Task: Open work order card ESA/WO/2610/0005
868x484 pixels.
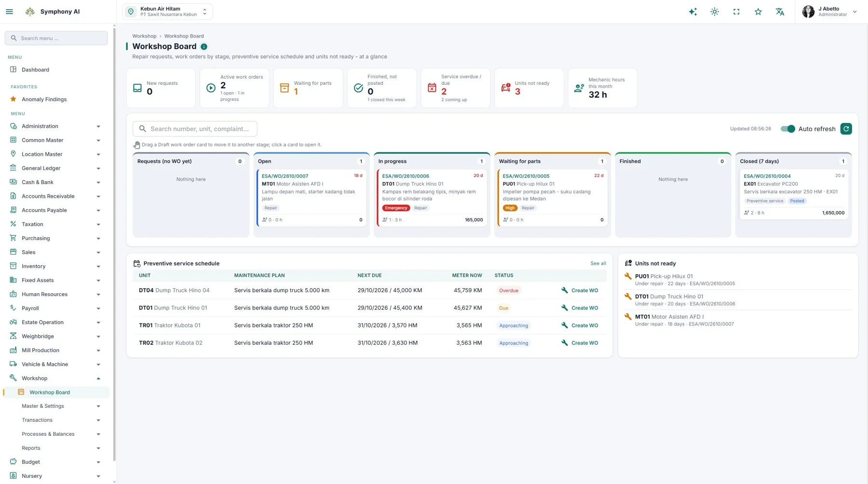Action: 552,198
